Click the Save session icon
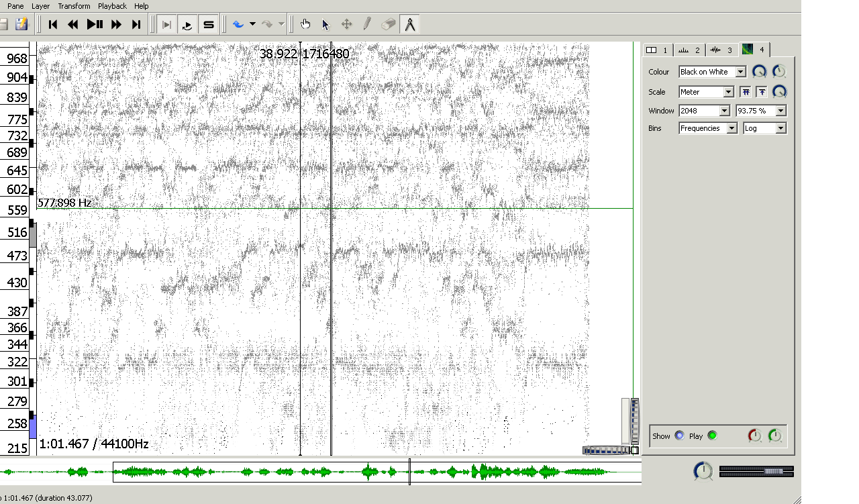Viewport: 859px width, 504px height. [21, 25]
